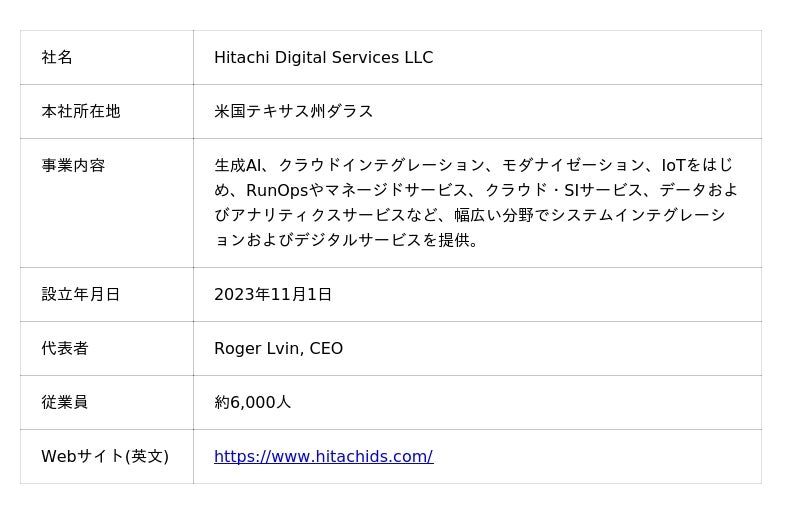Click the 米国テキサス州ダラス location text
The width and height of the screenshot is (800, 514).
294,112
